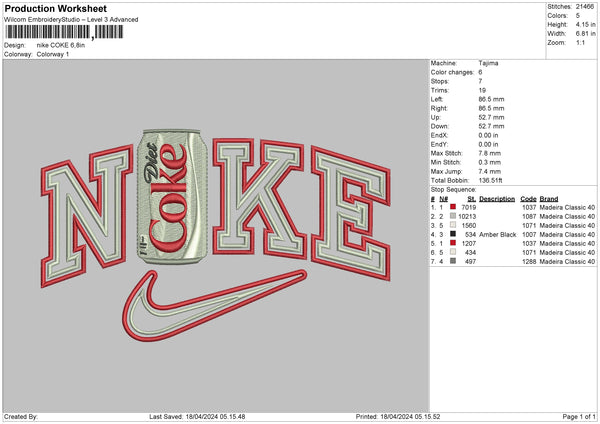
Task: Click the 'Production Worksheet' title
Action: [x=55, y=8]
